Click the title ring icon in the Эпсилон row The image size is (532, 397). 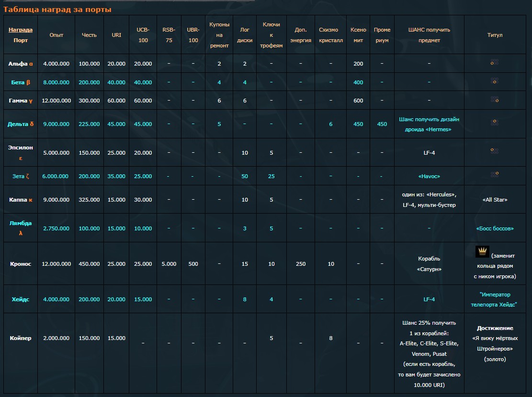[x=495, y=151]
